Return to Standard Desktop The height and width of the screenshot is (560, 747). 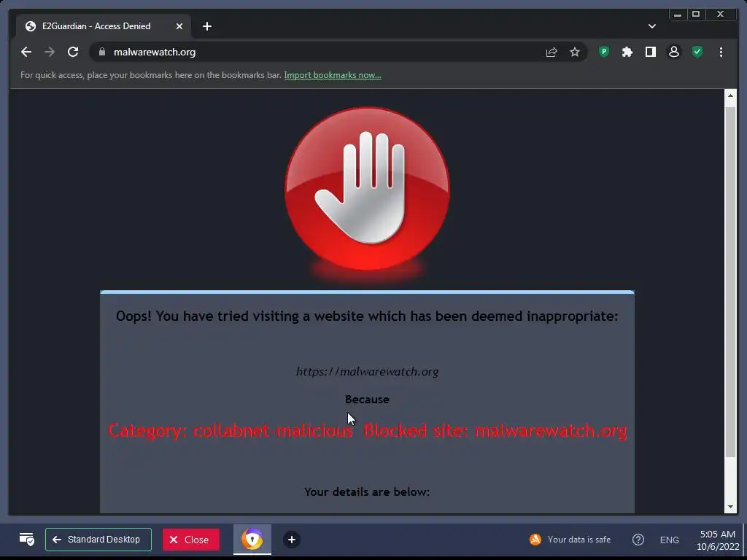pos(98,540)
